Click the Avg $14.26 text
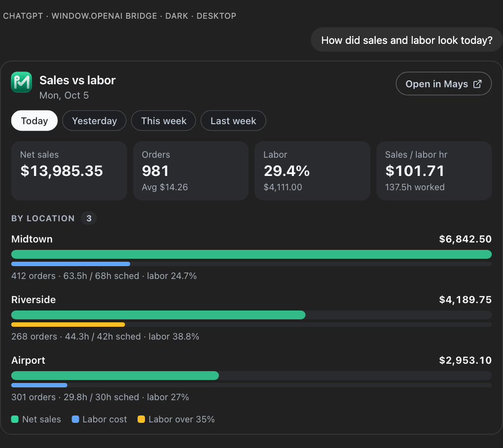503x448 pixels. (165, 187)
